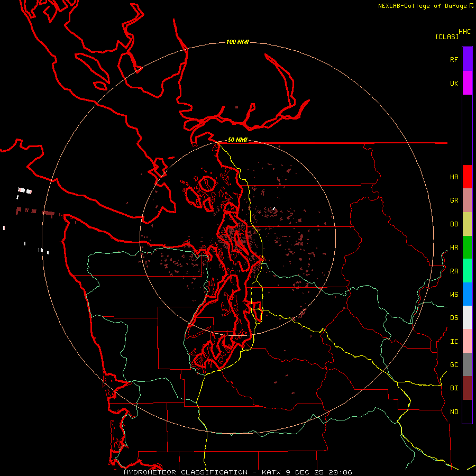Click the UK magenta legend swatch
The width and height of the screenshot is (476, 476).
(x=467, y=83)
